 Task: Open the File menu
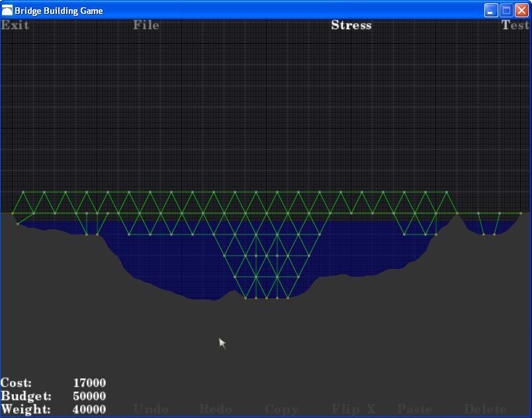(x=146, y=25)
